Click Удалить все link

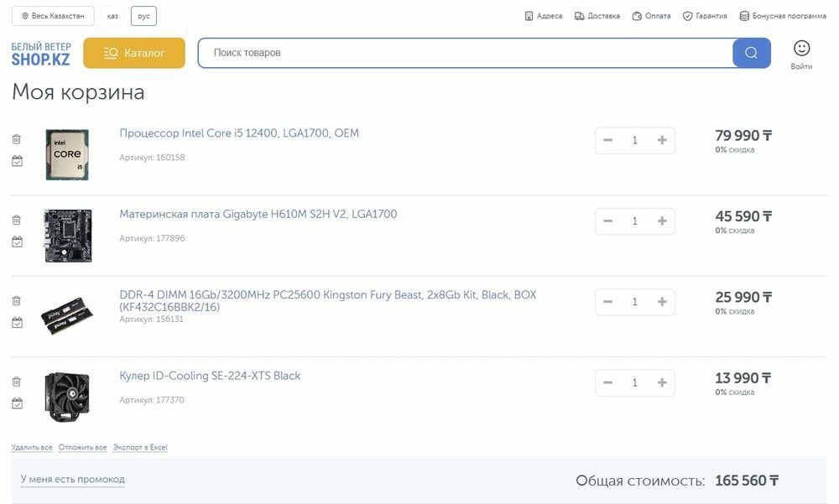(32, 447)
